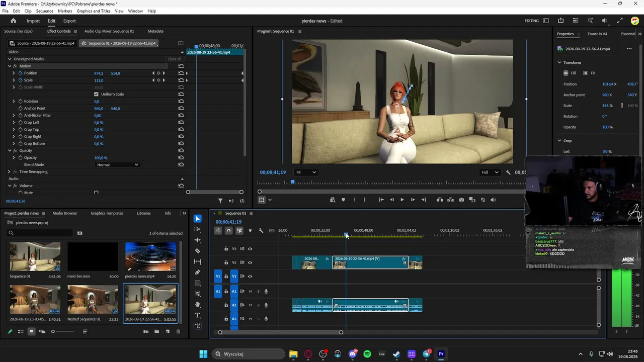The image size is (644, 362).
Task: Select the Track Select Forward tool
Action: [198, 229]
